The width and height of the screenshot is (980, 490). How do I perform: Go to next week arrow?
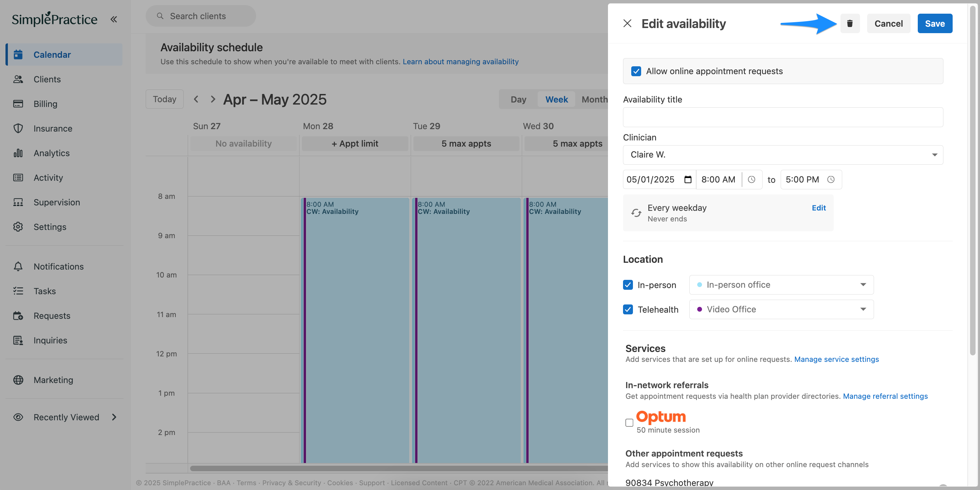(x=213, y=99)
